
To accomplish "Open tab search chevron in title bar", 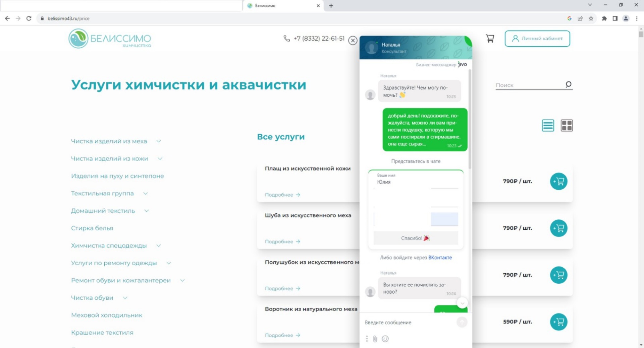I will click(590, 5).
